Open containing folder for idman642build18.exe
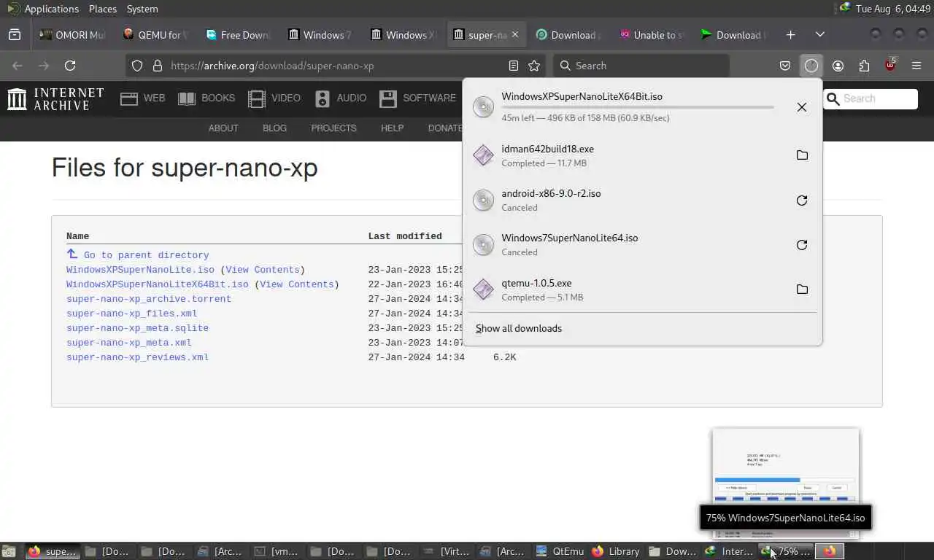Image resolution: width=934 pixels, height=560 pixels. 802,155
